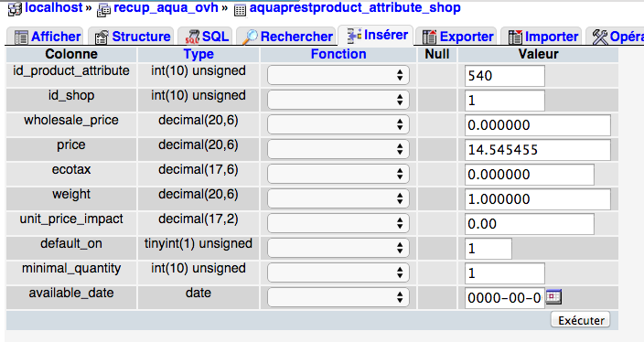Focus the ecotax value field
644x342 pixels.
tap(530, 175)
